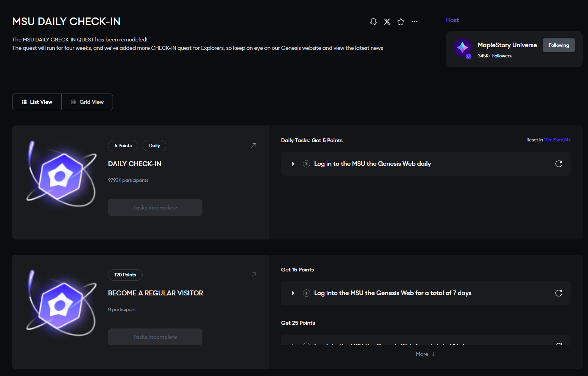Screen dimensions: 588x376
Task: Open the three-dot more options menu
Action: [x=415, y=22]
